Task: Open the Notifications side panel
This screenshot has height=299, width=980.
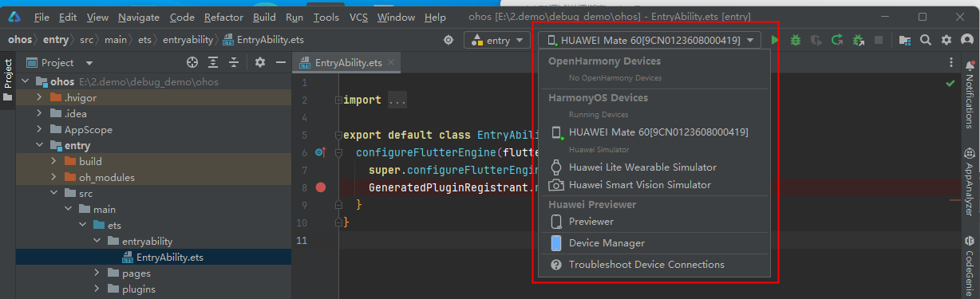Action: click(x=970, y=94)
